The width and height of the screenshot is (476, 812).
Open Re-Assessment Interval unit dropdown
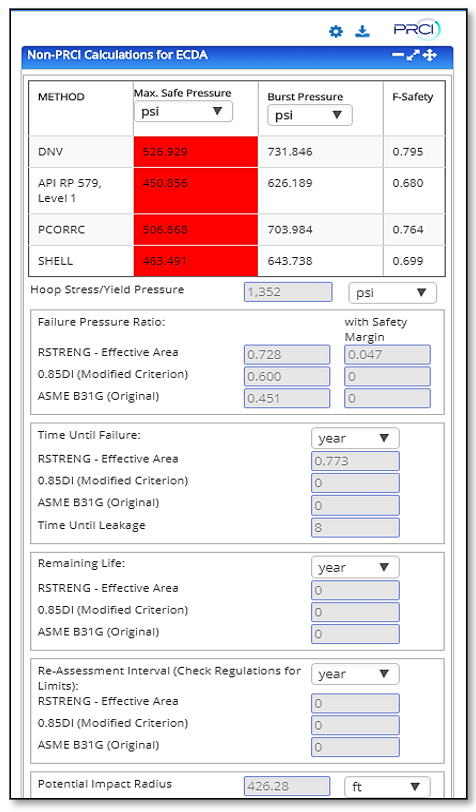coord(355,674)
